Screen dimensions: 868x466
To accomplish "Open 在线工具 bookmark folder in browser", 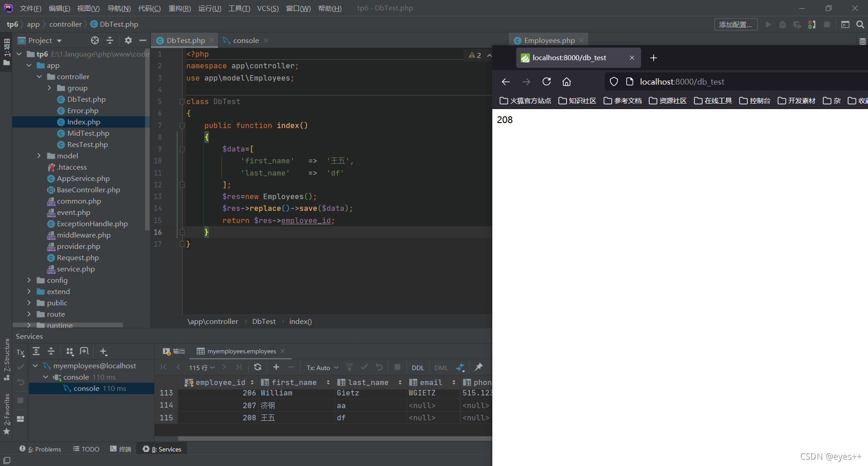I will point(713,100).
